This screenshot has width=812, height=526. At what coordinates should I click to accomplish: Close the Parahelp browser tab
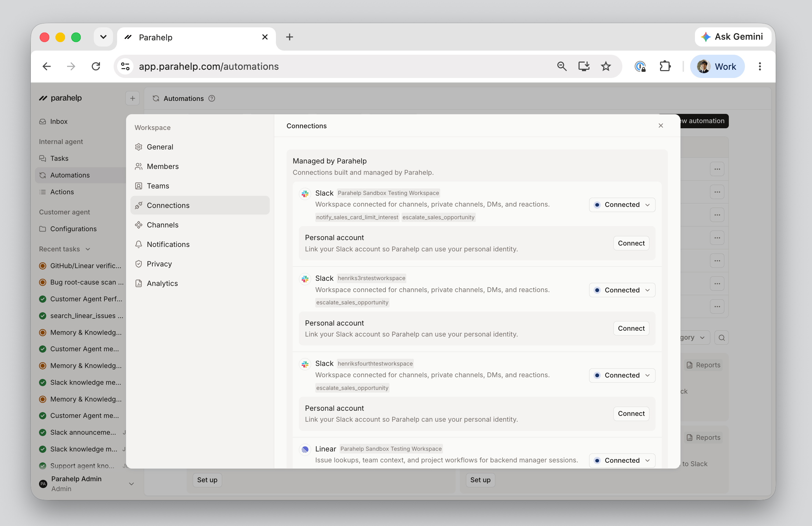tap(265, 37)
